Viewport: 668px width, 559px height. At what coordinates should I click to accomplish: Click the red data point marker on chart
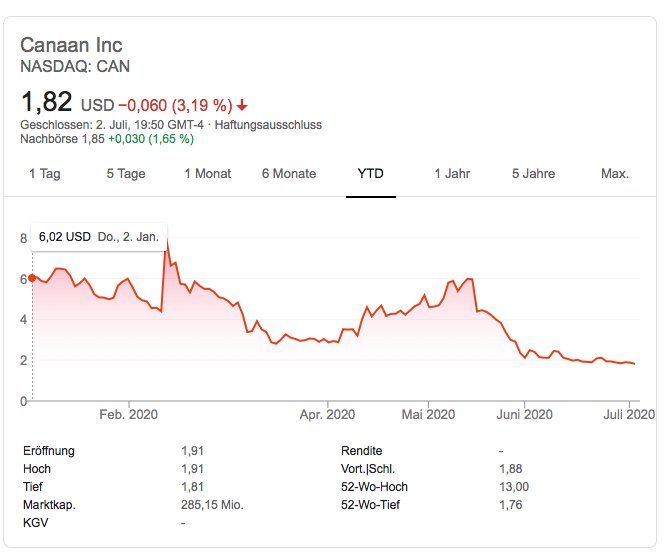coord(32,278)
